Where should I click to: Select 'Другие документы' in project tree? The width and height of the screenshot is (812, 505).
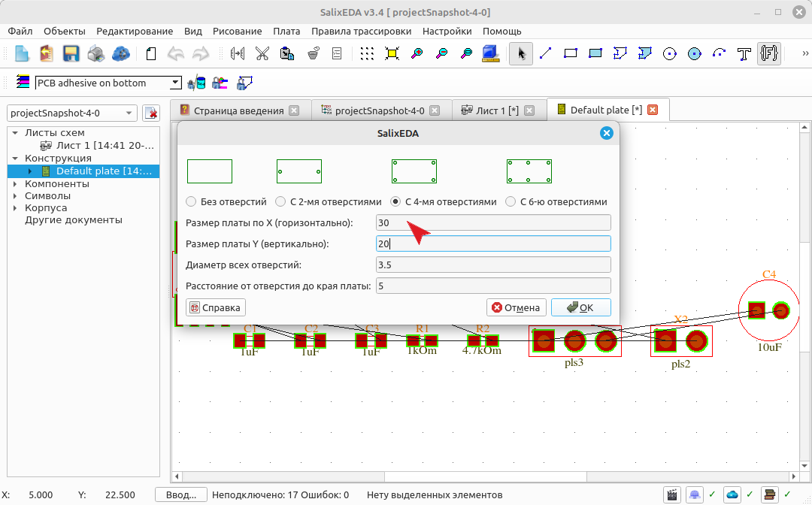point(74,220)
